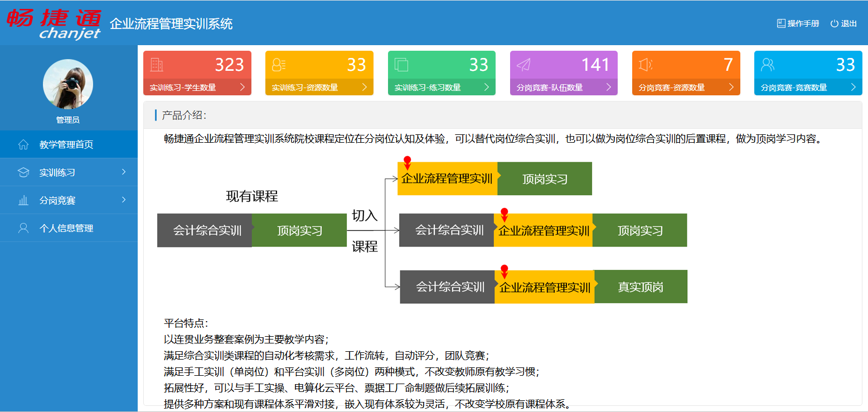Click the stacked-pages icon on 练习数量 card
868x412 pixels.
click(x=401, y=65)
